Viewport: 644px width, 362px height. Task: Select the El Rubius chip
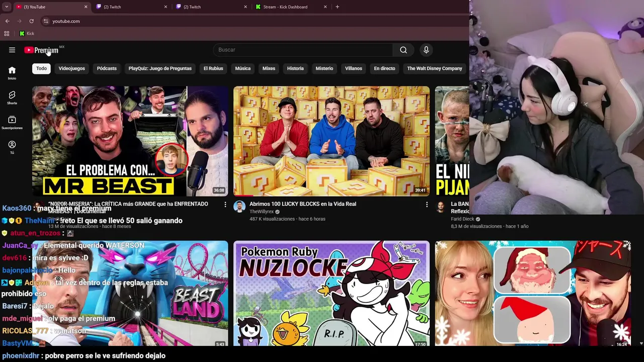coord(213,68)
